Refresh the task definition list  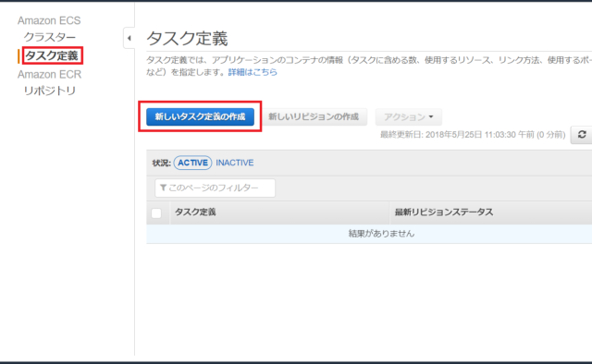[x=582, y=135]
